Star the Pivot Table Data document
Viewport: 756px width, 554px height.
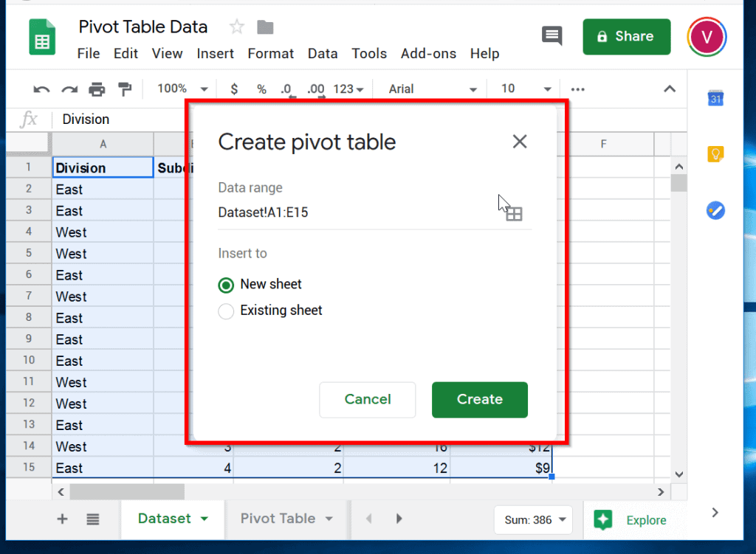[237, 27]
